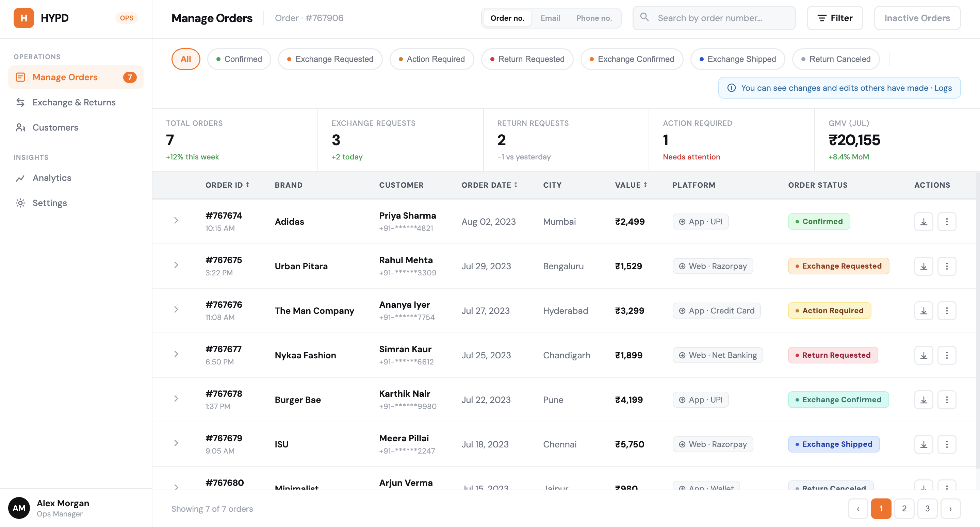Select Order no. search mode

point(507,18)
